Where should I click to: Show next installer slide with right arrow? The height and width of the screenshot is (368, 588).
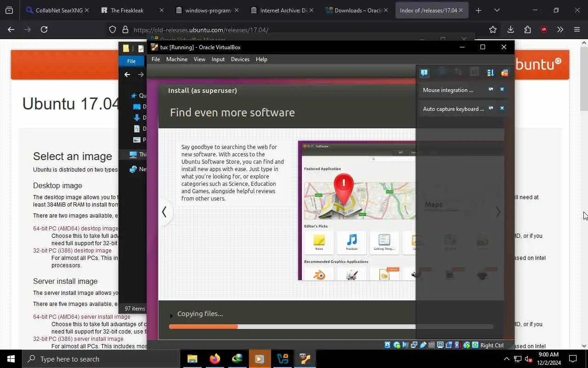click(x=498, y=212)
